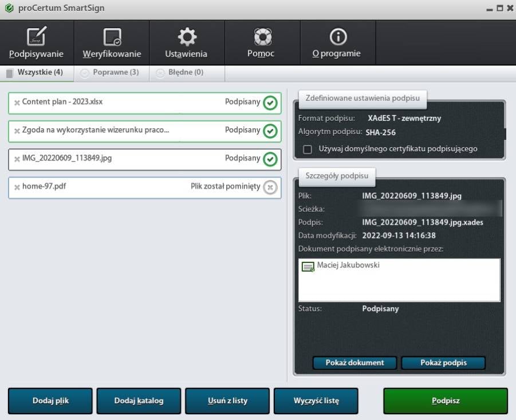Viewport: 516px width, 420px height.
Task: Click Maciej Jakubowski certificate icon
Action: coord(308,266)
